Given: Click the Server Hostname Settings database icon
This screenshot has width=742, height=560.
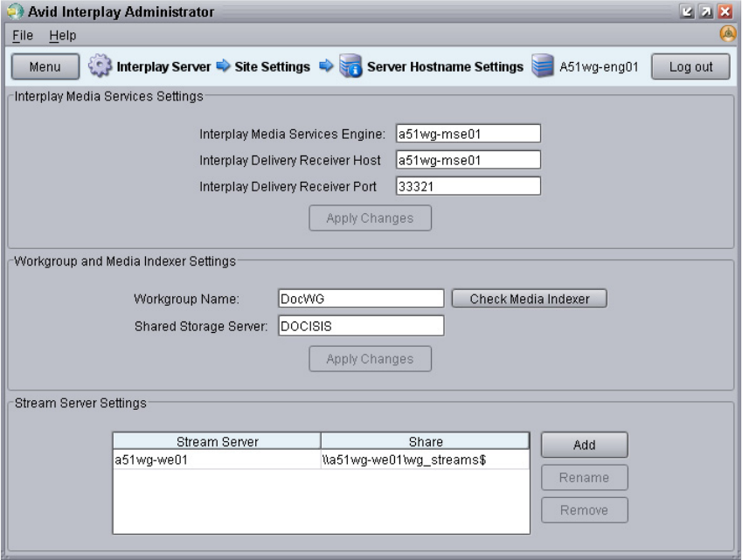Looking at the screenshot, I should coord(350,66).
